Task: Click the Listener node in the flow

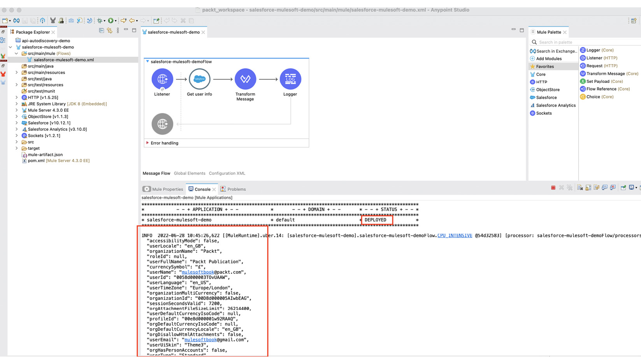Action: 162,79
